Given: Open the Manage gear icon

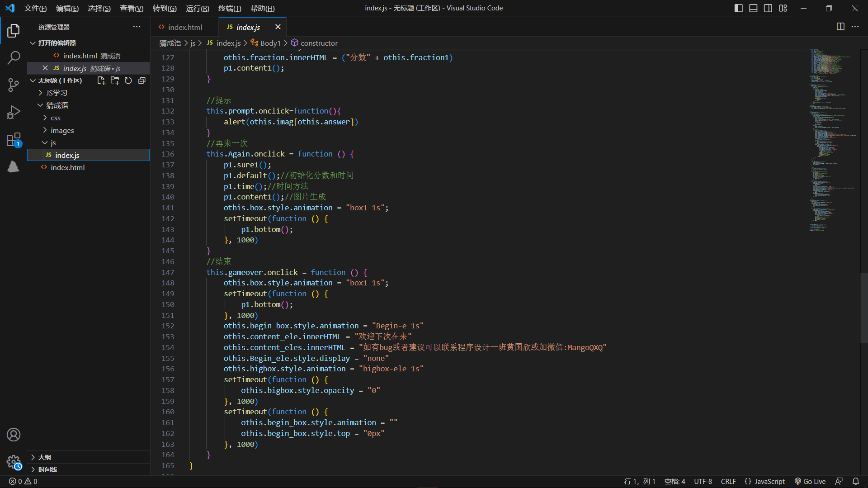Looking at the screenshot, I should click(x=14, y=462).
